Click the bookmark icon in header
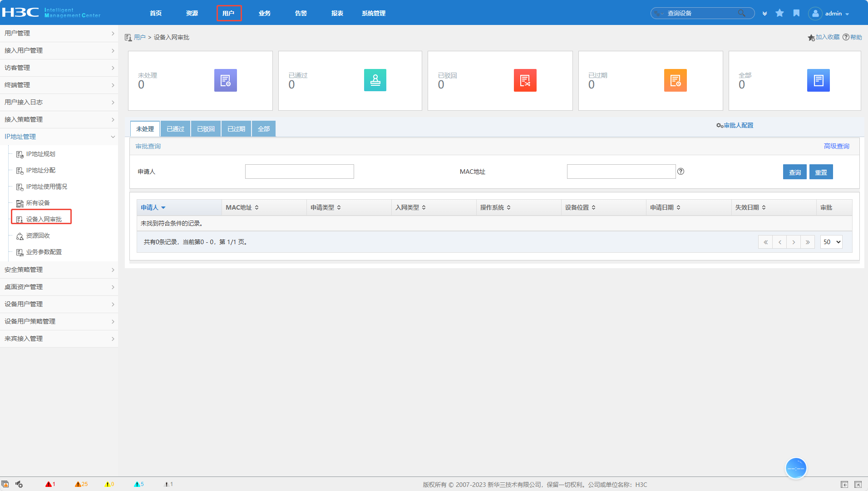This screenshot has width=868, height=491. [x=796, y=13]
